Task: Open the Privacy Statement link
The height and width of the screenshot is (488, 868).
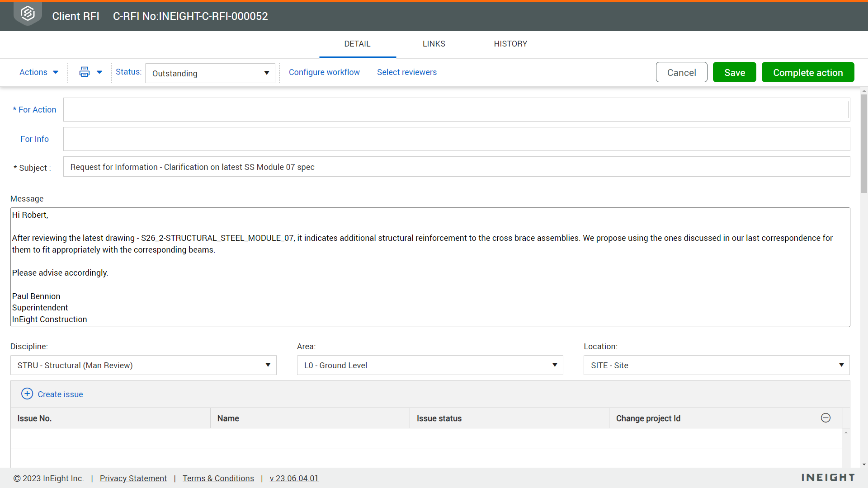Action: tap(133, 479)
